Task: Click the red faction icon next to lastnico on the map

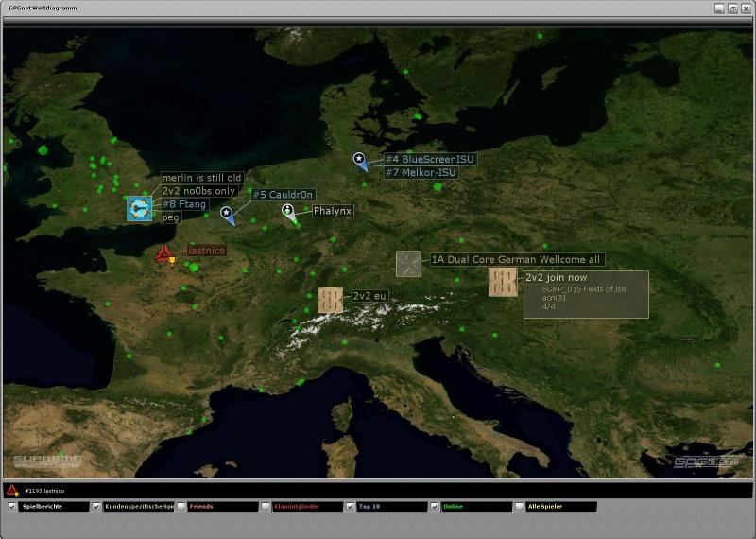Action: [163, 253]
